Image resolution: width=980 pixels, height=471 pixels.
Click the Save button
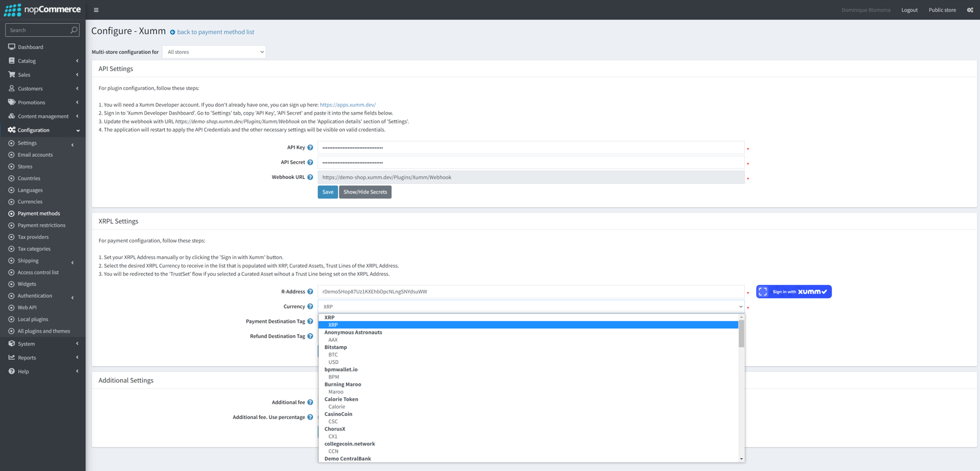(328, 192)
